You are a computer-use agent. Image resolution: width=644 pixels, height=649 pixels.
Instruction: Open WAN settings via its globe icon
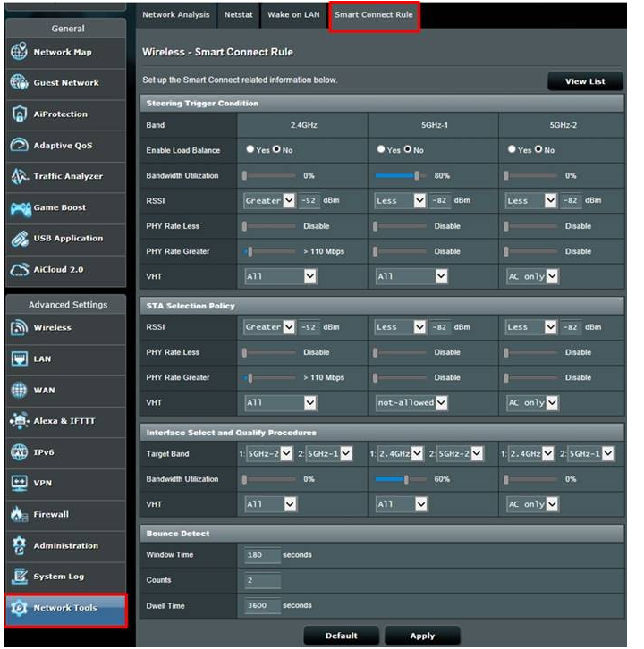(19, 390)
